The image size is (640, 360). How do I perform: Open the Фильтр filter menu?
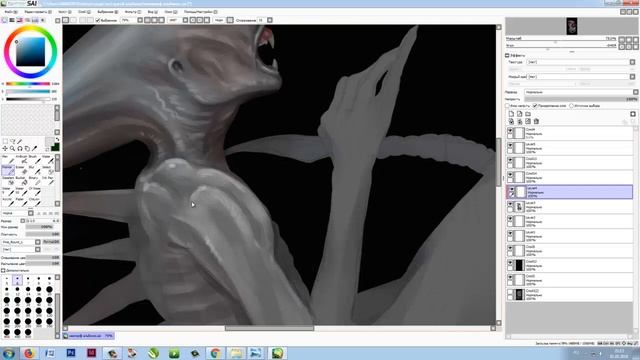(x=133, y=12)
